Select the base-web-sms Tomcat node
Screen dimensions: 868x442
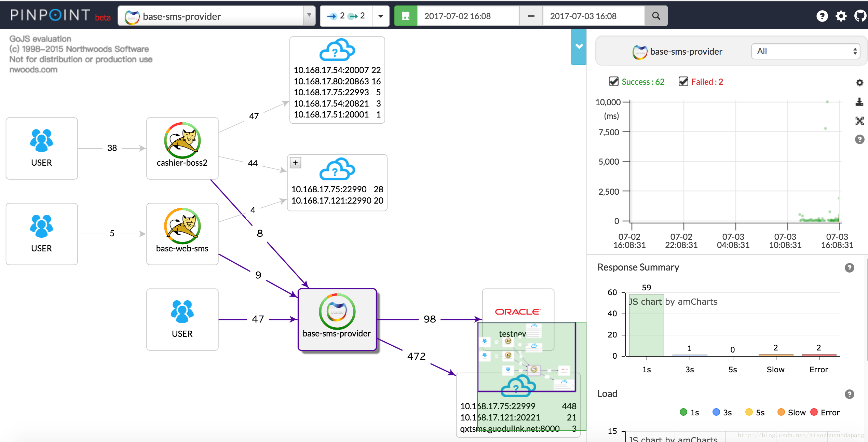coord(182,234)
